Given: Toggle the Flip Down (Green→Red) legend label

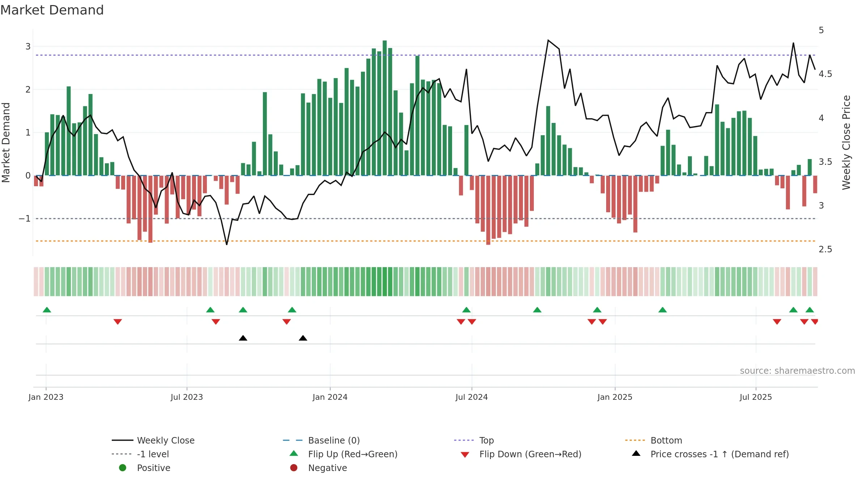Looking at the screenshot, I should [x=530, y=454].
